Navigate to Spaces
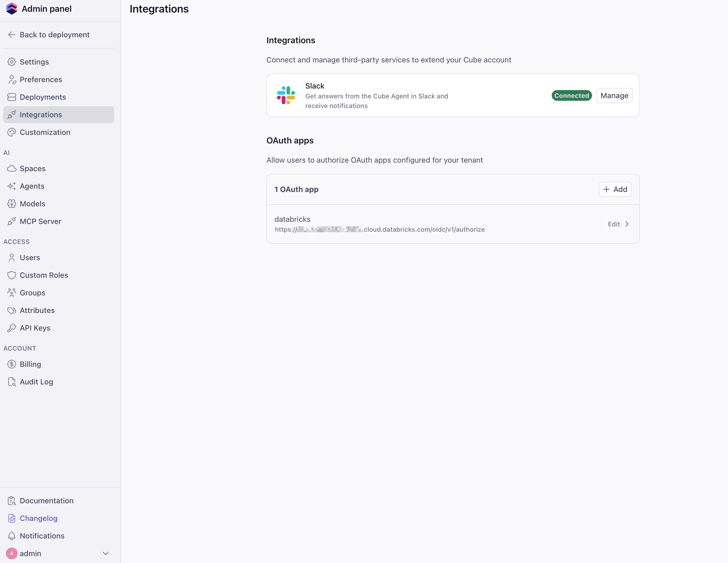 point(59,168)
